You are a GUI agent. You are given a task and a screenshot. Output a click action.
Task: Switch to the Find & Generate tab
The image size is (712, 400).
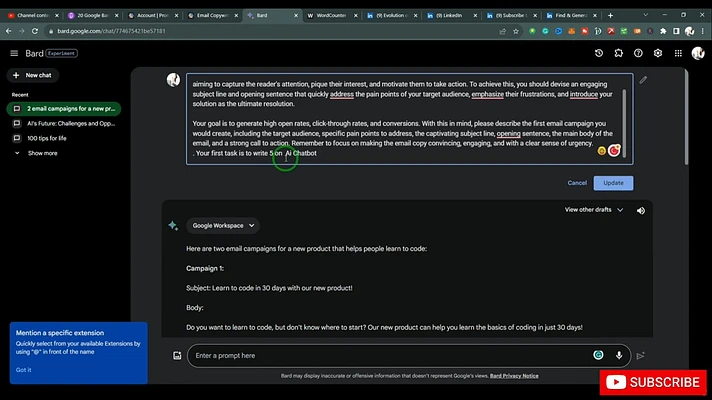[570, 15]
